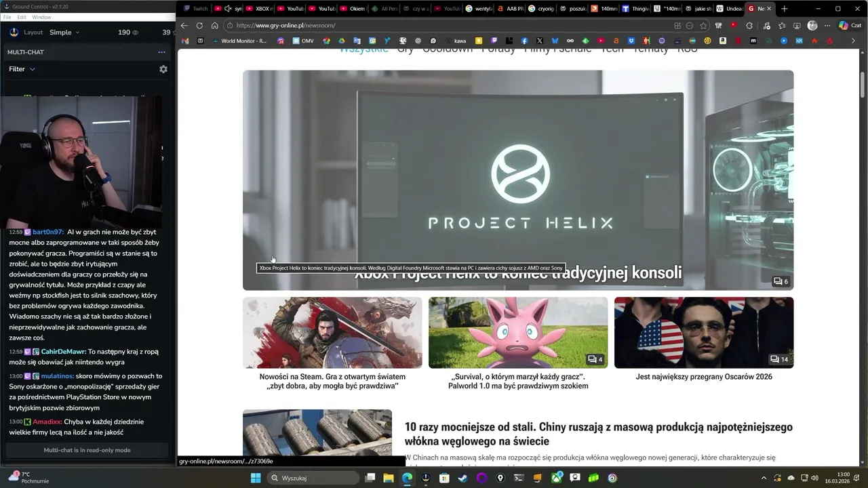Open the Project Helix featured article

click(518, 180)
